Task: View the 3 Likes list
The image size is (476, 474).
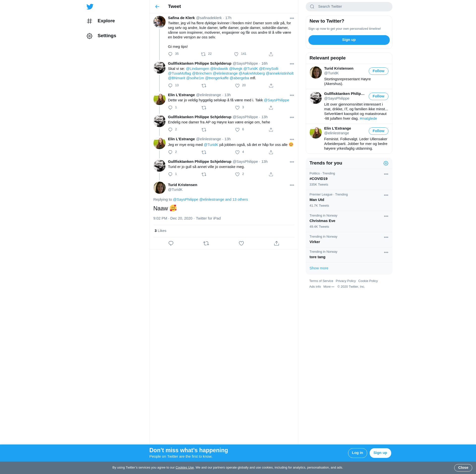Action: [160, 231]
